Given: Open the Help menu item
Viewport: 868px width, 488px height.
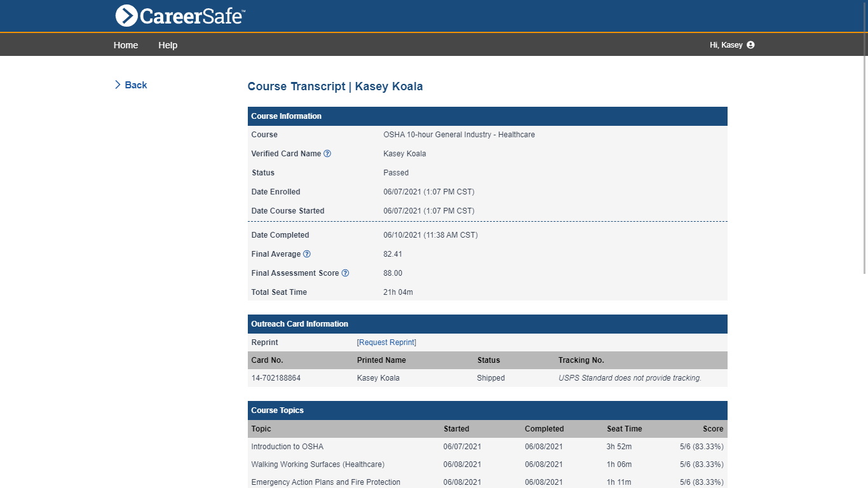Looking at the screenshot, I should coord(168,44).
